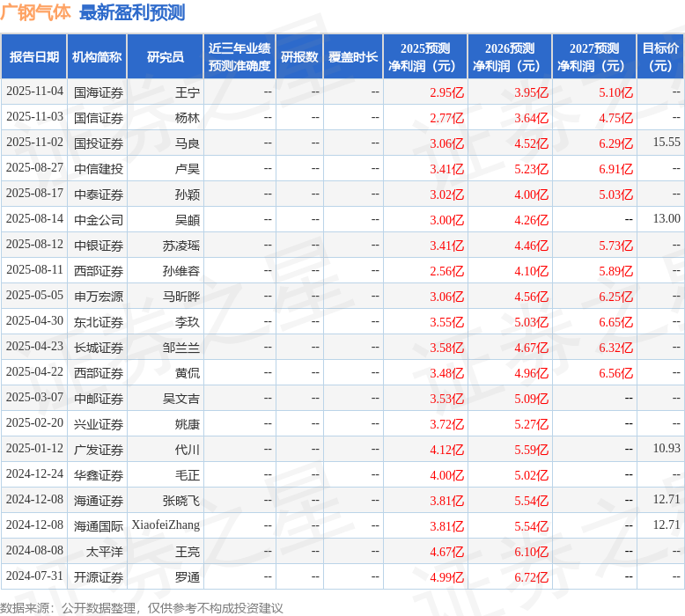Click the target price 10.93
685x616 pixels.
pos(667,448)
